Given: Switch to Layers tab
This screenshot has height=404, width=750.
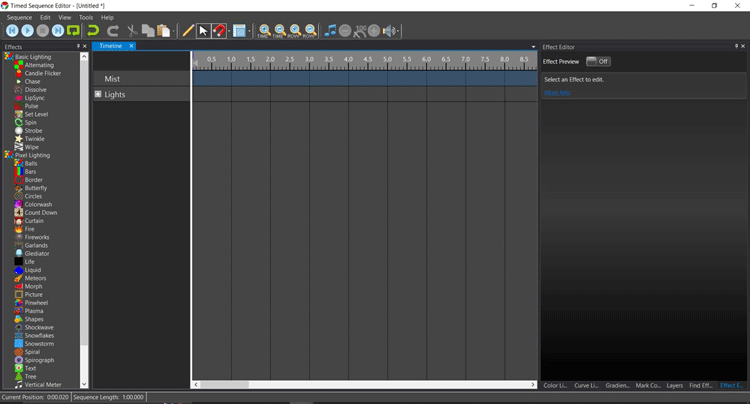Looking at the screenshot, I should tap(675, 385).
